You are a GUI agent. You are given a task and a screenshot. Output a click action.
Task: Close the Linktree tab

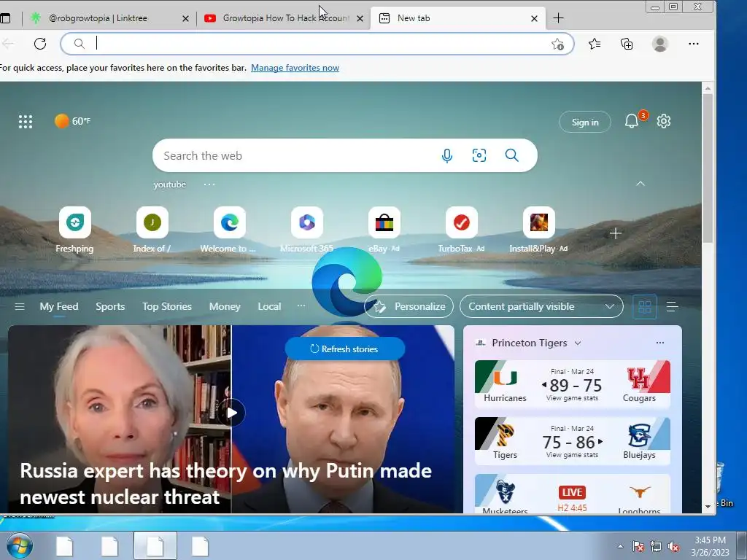185,18
